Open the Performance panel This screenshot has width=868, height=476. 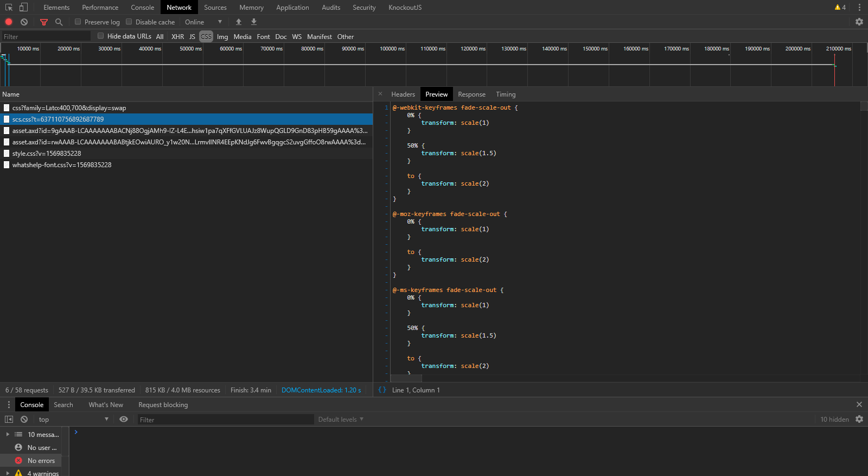click(100, 7)
